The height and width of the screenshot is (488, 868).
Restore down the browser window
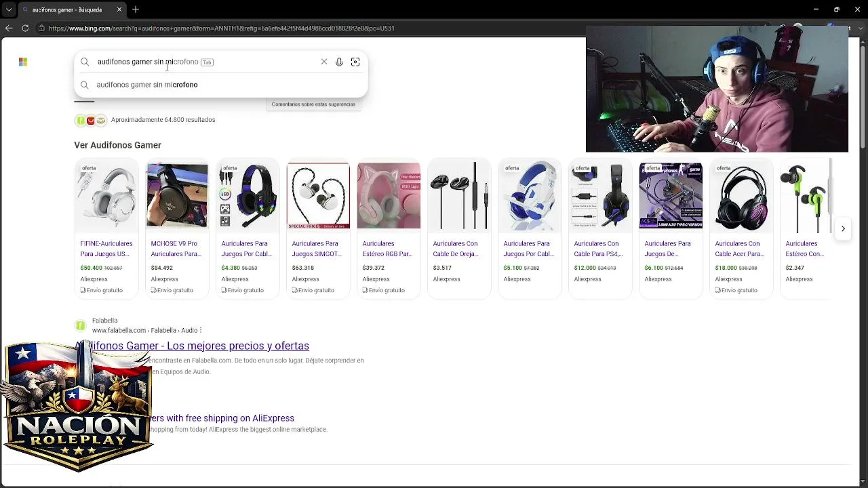[837, 9]
